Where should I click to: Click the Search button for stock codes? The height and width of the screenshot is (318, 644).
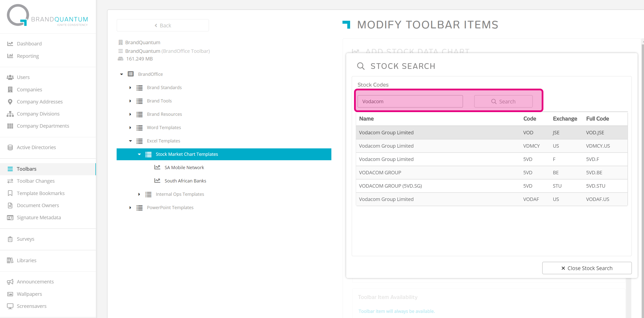pos(503,101)
